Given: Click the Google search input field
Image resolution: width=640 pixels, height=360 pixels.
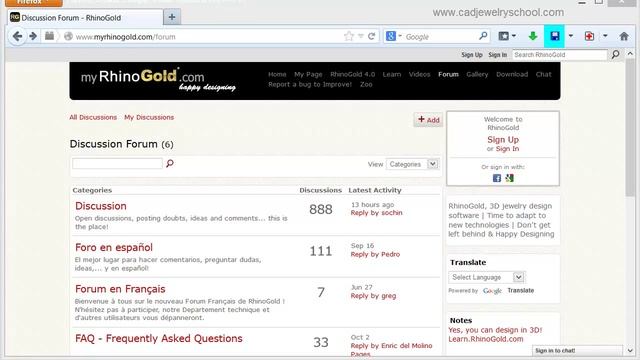Looking at the screenshot, I should click(441, 37).
